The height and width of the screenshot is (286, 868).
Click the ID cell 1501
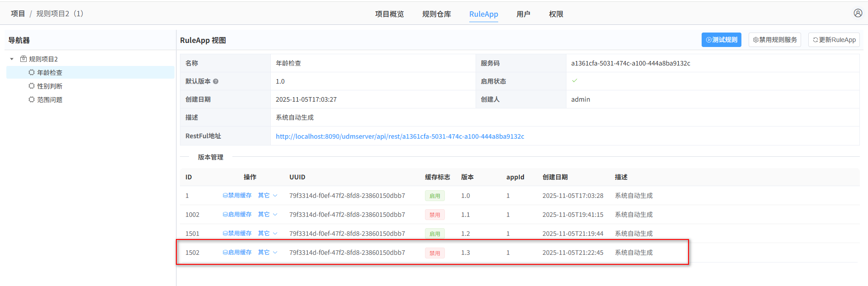click(x=192, y=234)
